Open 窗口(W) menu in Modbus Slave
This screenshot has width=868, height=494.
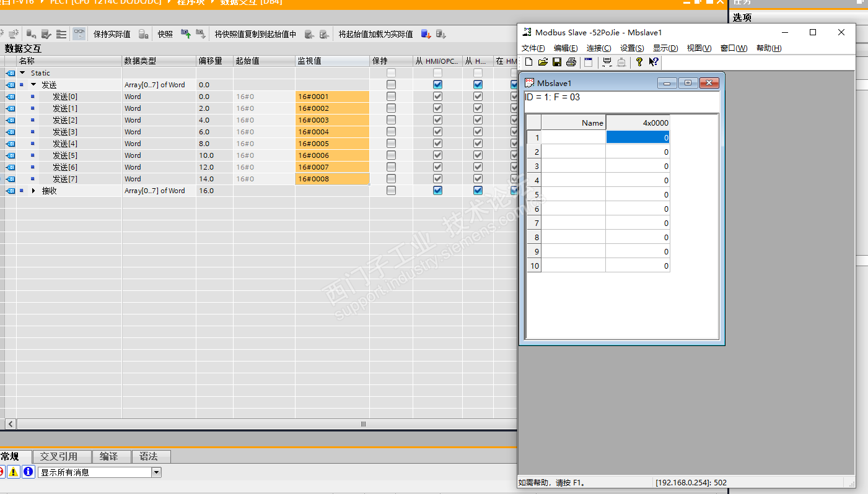(x=734, y=48)
